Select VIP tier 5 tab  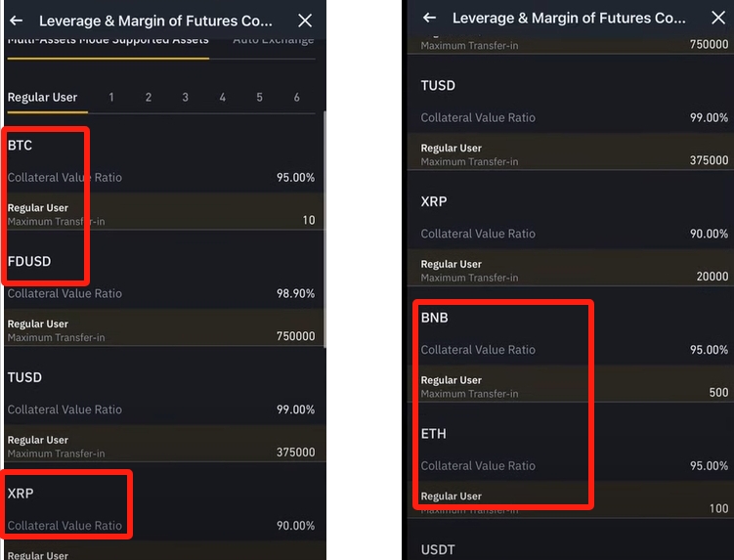pos(260,97)
